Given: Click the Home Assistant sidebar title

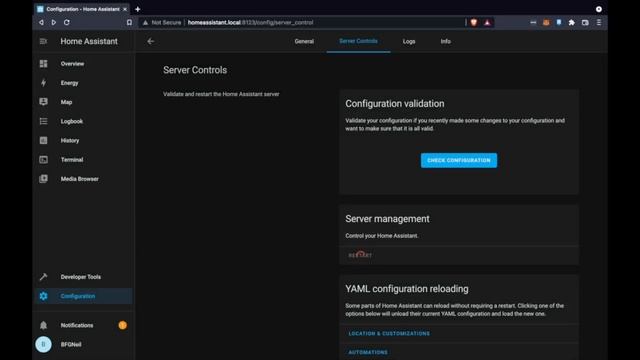Looking at the screenshot, I should (89, 41).
